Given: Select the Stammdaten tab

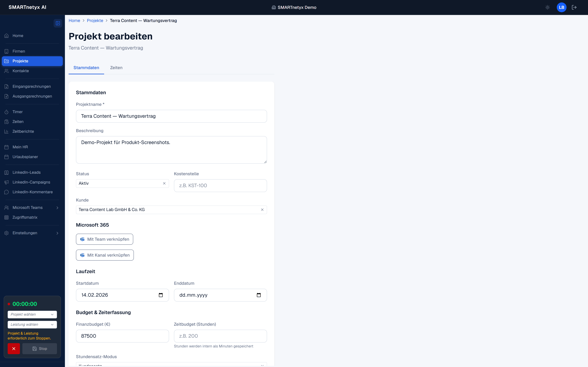Looking at the screenshot, I should [x=86, y=68].
